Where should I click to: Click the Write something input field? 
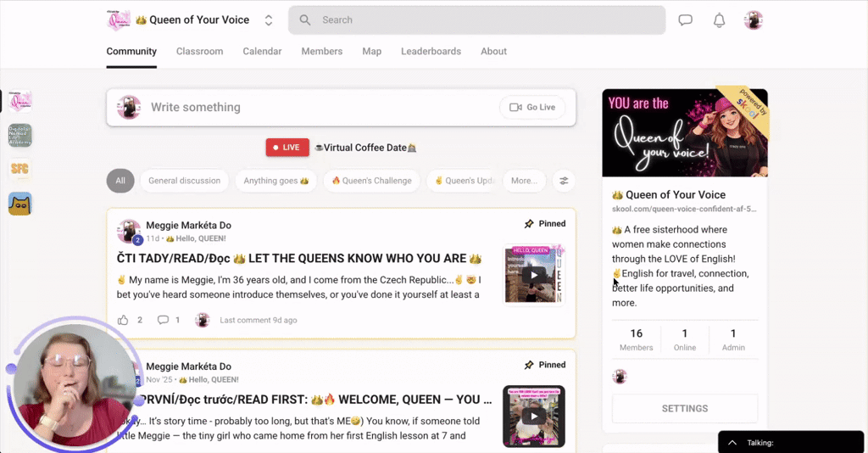coord(321,108)
